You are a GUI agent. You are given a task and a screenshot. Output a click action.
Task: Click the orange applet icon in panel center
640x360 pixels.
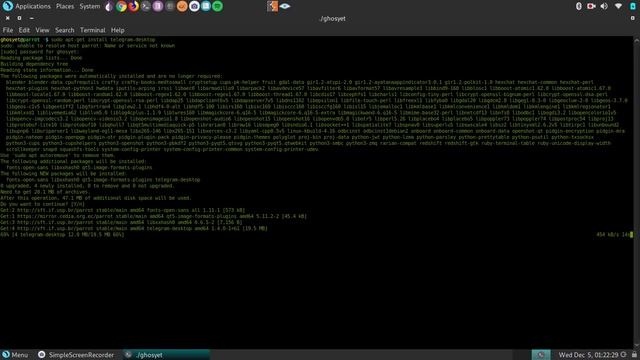(272, 6)
